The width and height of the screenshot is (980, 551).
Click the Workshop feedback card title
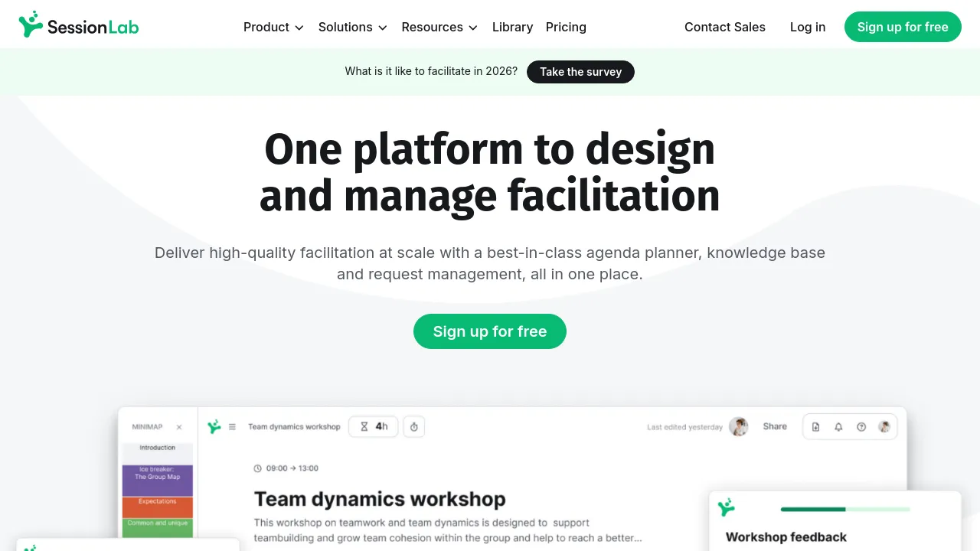[786, 537]
